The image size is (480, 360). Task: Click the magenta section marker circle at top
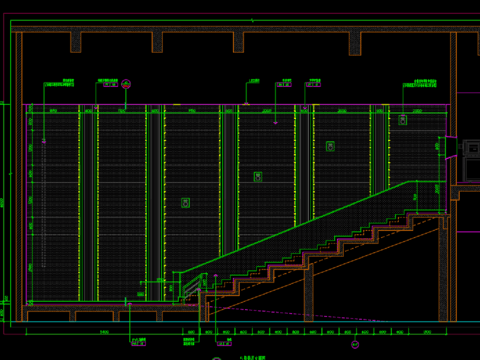tap(126, 84)
